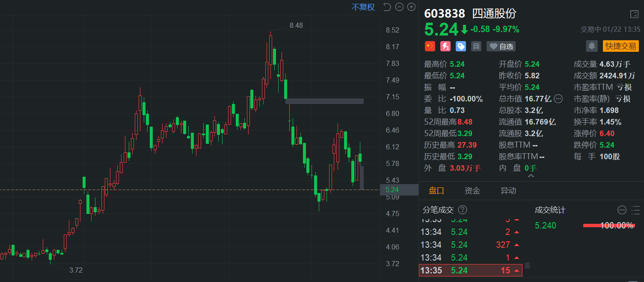Screen dimensions: 644x282
Task: Click the blue price tag icon
Action: (x=461, y=46)
